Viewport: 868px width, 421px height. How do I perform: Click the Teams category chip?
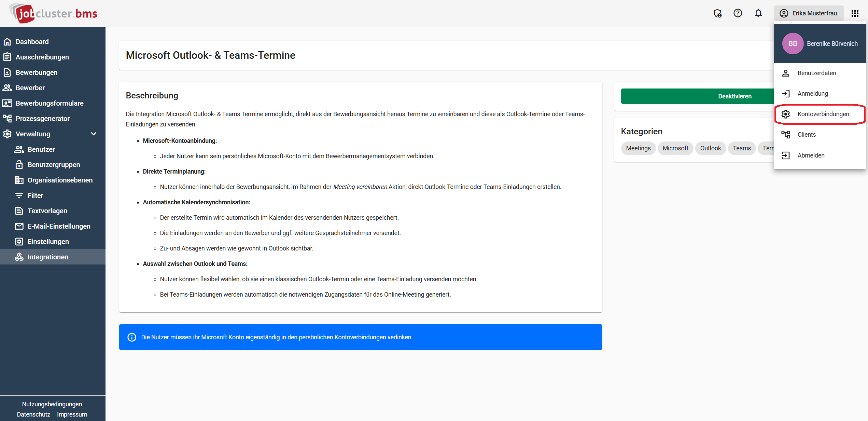[742, 148]
